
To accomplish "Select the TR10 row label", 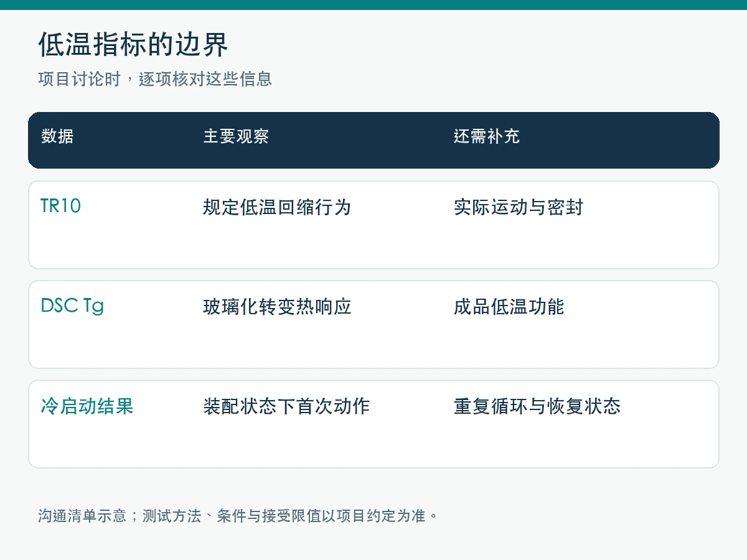I will tap(61, 207).
